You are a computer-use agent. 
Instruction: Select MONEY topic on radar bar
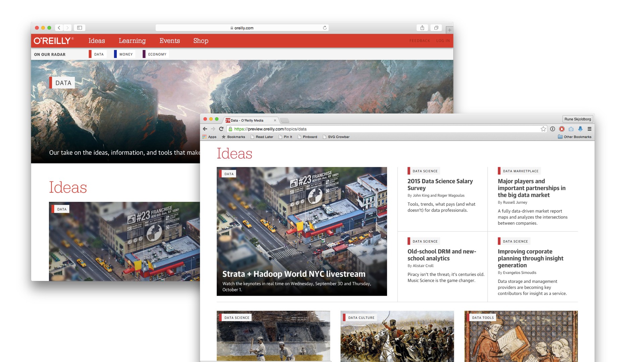[124, 54]
